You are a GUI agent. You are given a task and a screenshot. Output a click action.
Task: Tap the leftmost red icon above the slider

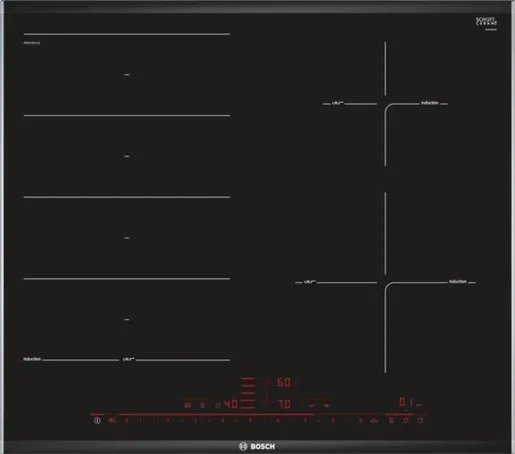[188, 405]
